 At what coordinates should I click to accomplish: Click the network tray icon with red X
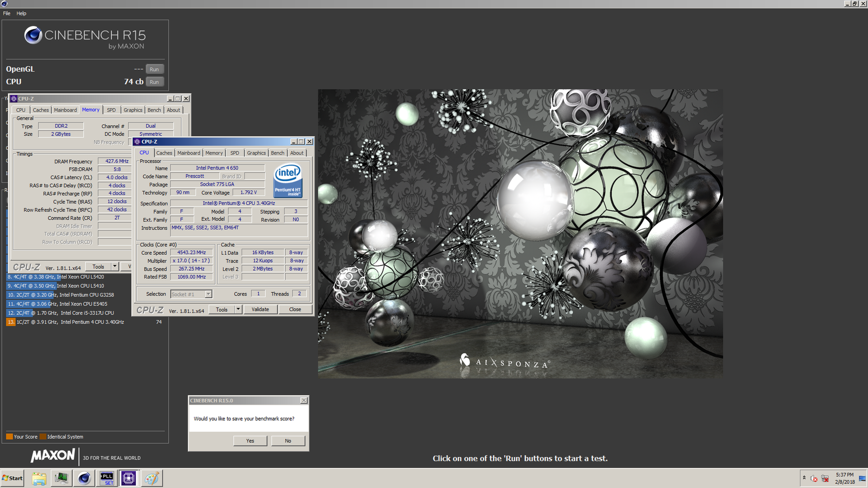(825, 478)
